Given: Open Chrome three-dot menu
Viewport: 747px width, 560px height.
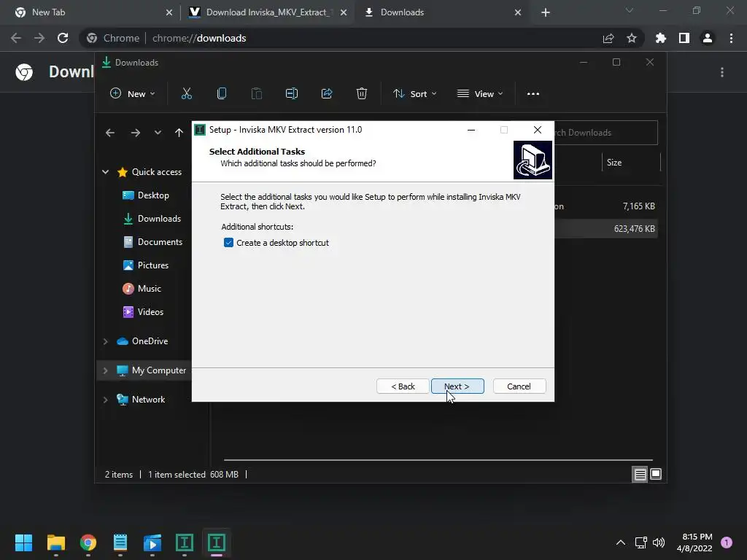Looking at the screenshot, I should (731, 38).
